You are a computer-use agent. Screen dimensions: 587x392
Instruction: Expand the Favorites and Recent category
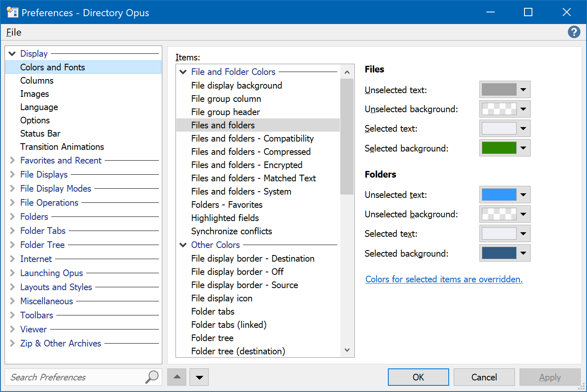pos(12,161)
